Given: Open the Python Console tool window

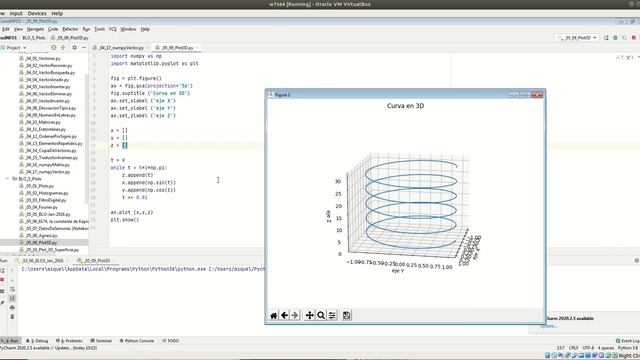Looking at the screenshot, I should coord(137,340).
